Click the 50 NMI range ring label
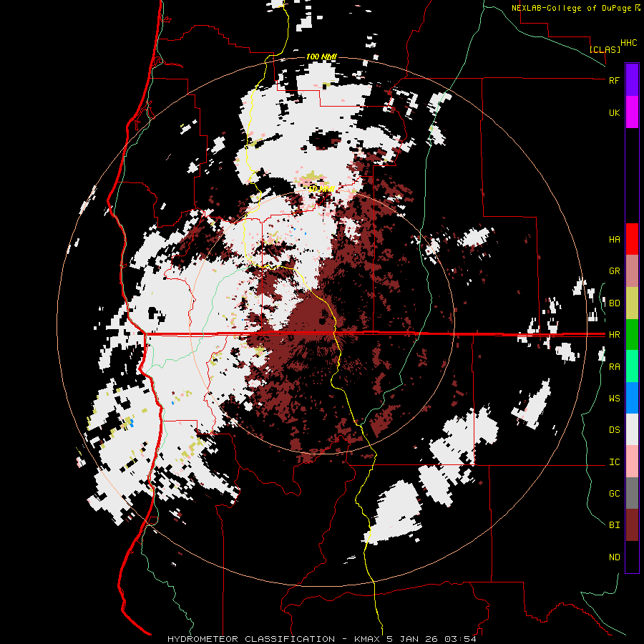The height and width of the screenshot is (644, 644). pyautogui.click(x=321, y=189)
